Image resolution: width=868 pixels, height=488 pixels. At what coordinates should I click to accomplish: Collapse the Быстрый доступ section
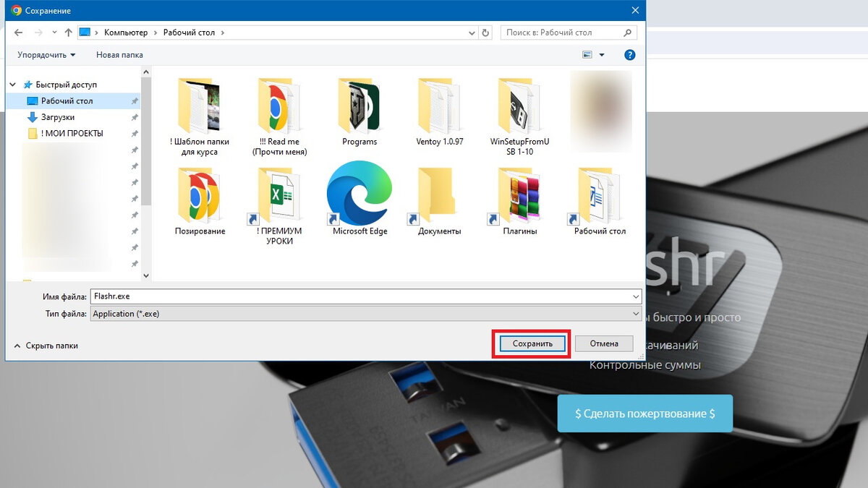coord(12,84)
